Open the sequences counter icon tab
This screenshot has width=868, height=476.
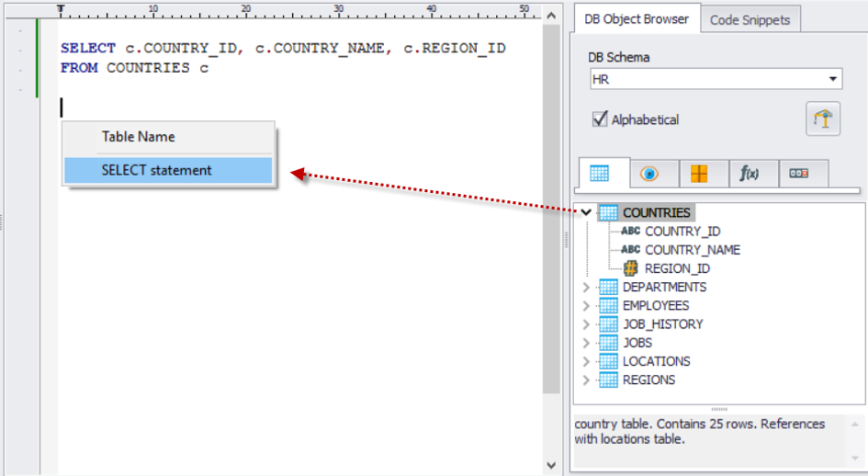coord(798,174)
